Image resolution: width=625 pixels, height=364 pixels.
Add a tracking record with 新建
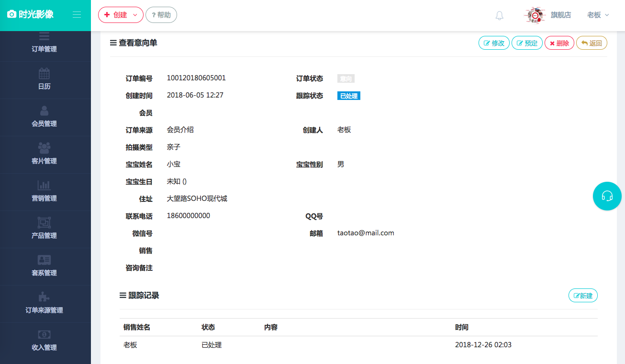(x=583, y=296)
